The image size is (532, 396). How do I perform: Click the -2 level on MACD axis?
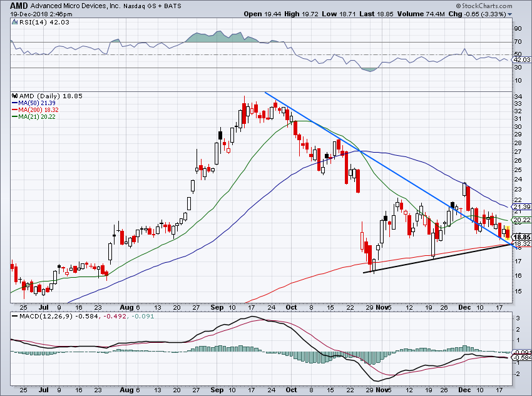(518, 374)
